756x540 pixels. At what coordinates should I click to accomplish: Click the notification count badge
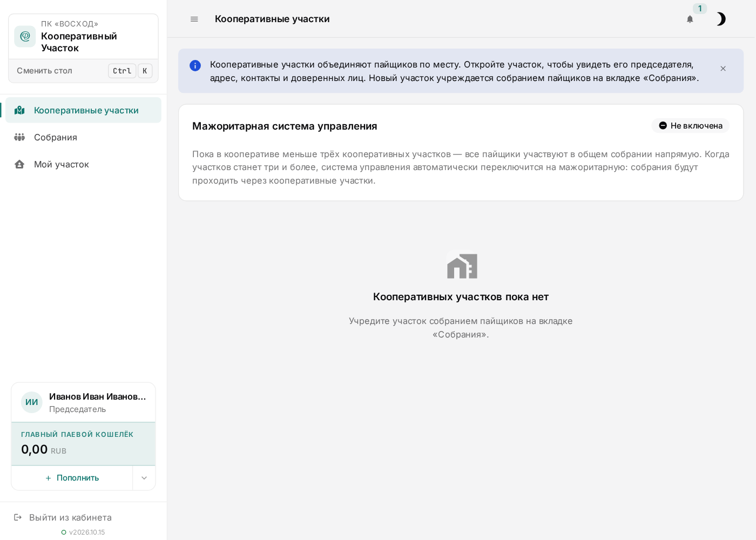(700, 9)
